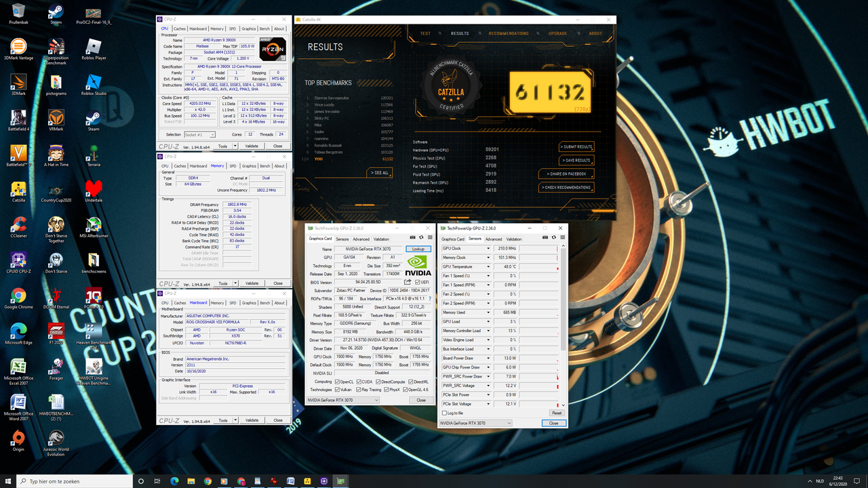Open the Undertale heart icon
This screenshot has width=868, height=488.
(94, 191)
